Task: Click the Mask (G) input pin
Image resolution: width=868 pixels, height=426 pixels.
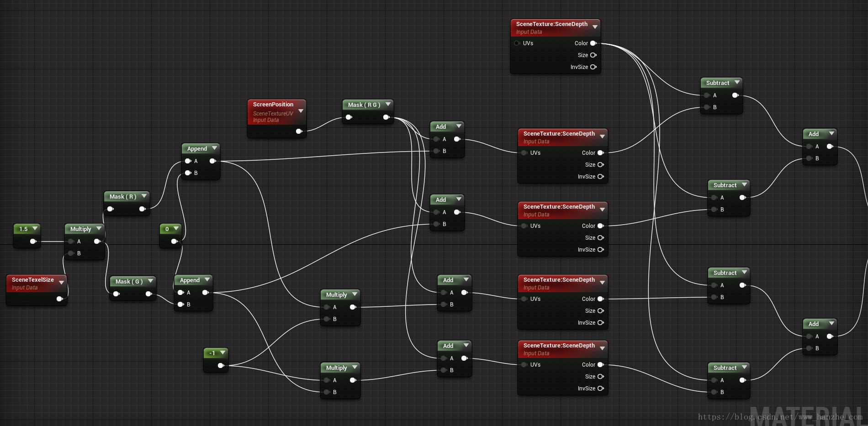Action: coord(116,294)
